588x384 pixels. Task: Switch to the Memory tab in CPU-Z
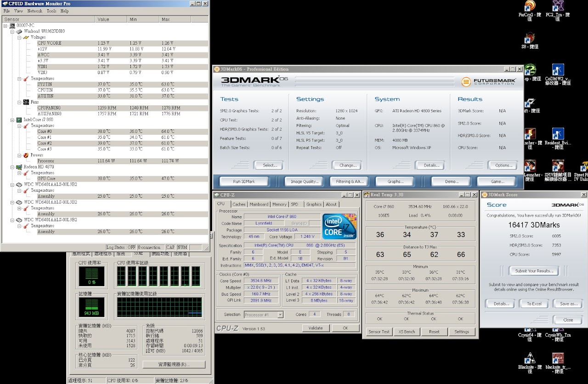279,204
